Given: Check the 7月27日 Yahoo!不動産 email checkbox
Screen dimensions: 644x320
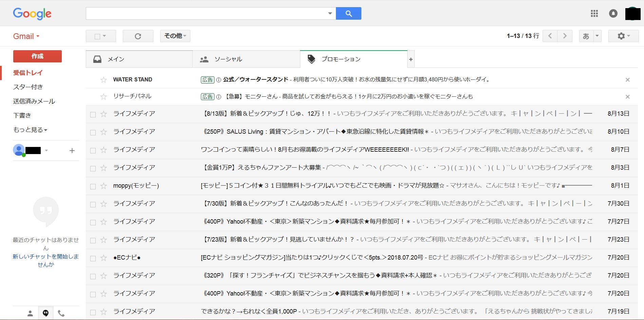Looking at the screenshot, I should [x=93, y=223].
